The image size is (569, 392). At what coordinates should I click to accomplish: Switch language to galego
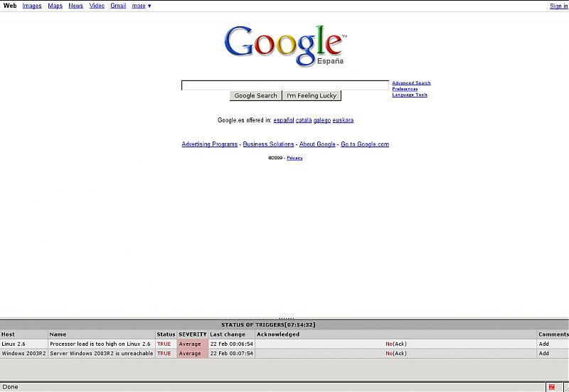tap(322, 120)
